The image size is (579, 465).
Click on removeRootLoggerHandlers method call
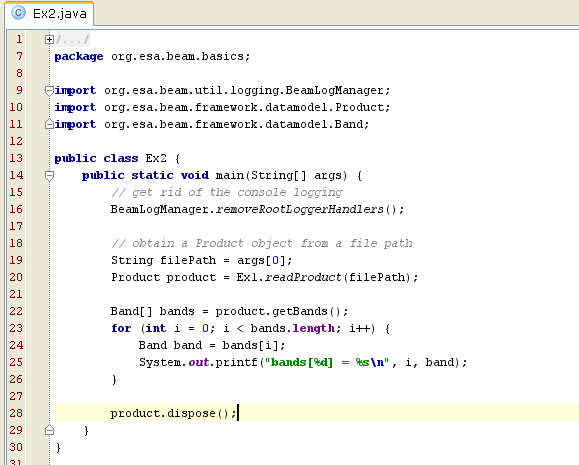300,209
